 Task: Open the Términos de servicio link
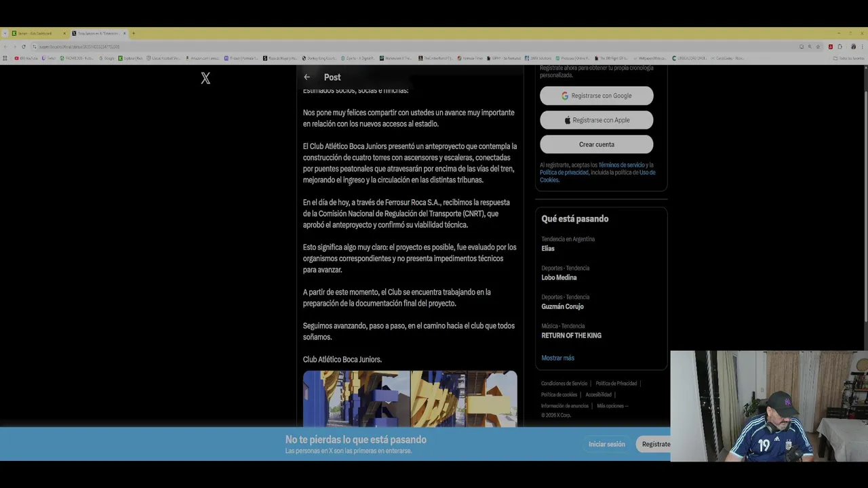[x=621, y=165]
